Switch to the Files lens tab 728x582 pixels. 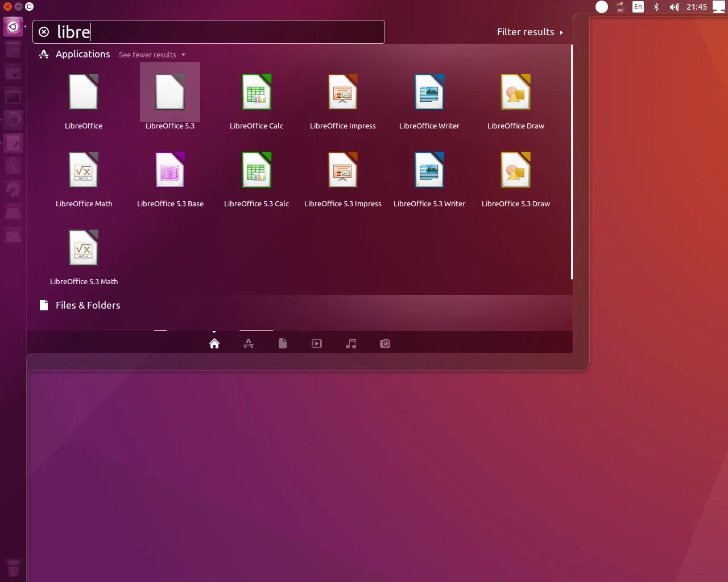click(x=283, y=343)
